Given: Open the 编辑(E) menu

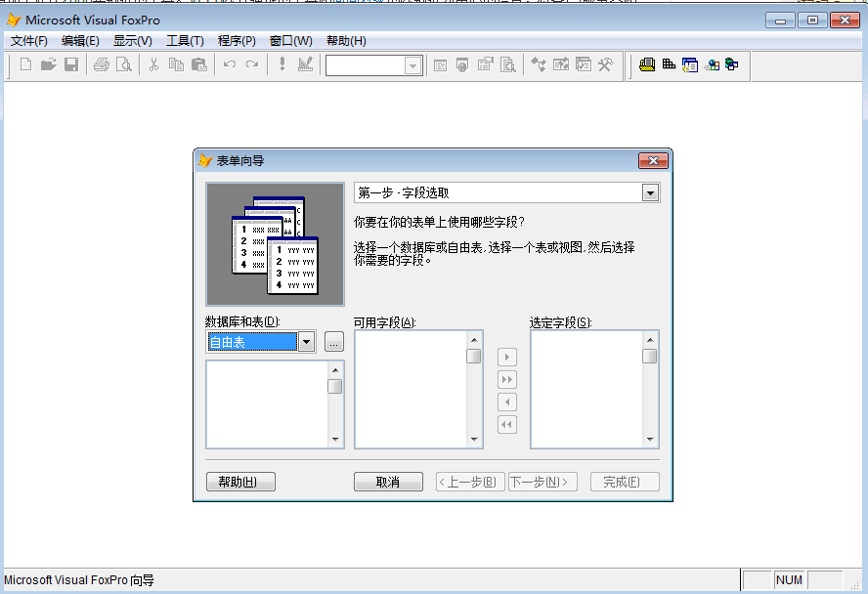Looking at the screenshot, I should tap(80, 41).
